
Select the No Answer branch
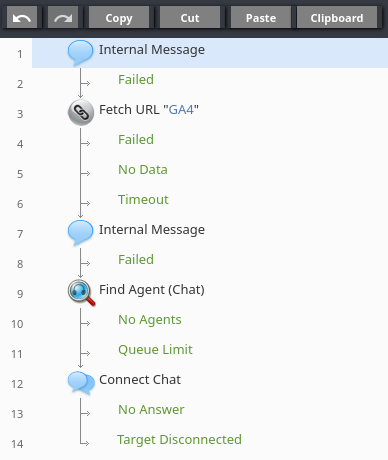[151, 410]
